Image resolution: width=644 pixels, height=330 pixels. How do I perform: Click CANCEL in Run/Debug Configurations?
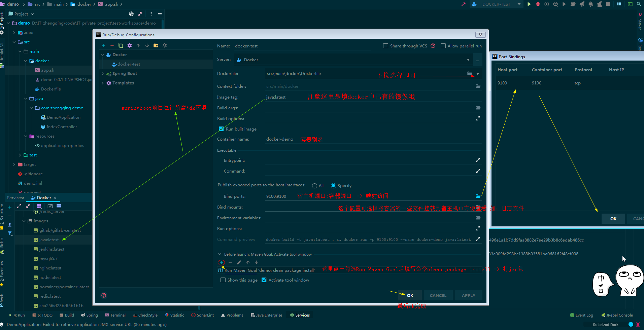[x=438, y=295]
